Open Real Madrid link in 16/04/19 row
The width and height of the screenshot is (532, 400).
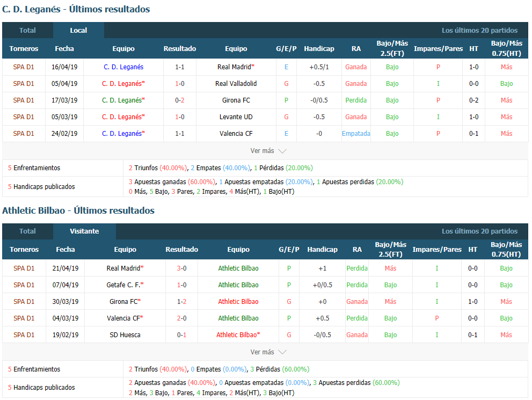[x=236, y=67]
